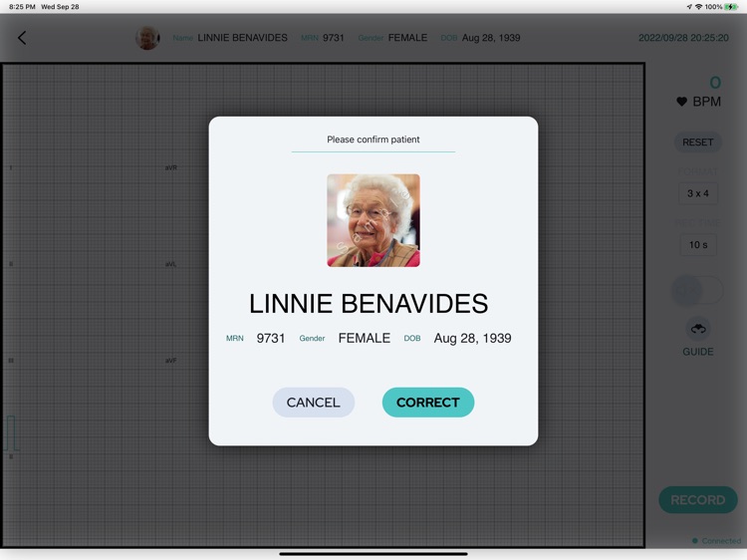This screenshot has height=560, width=747.
Task: Click the MRN value 9731 in dialog
Action: pos(271,339)
